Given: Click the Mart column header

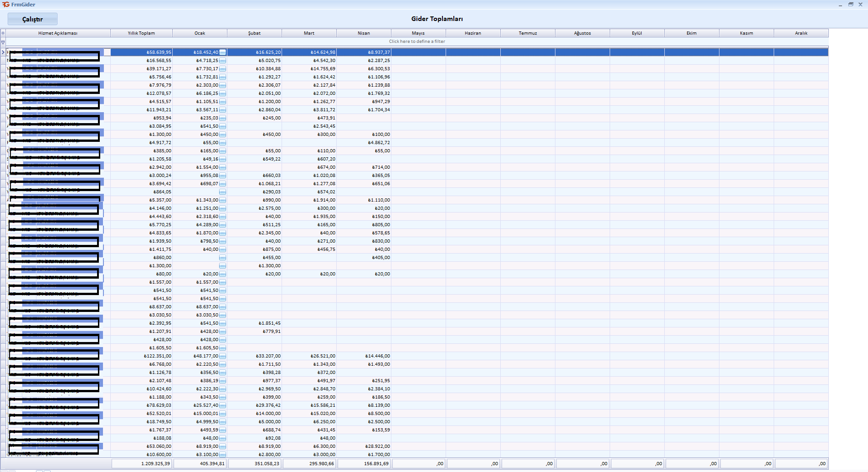Looking at the screenshot, I should 309,33.
